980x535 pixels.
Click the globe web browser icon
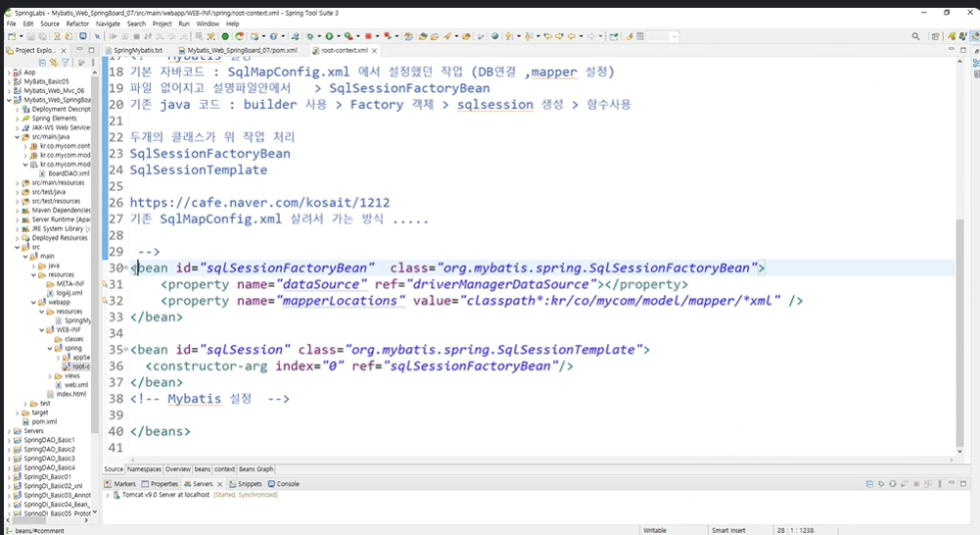click(495, 36)
